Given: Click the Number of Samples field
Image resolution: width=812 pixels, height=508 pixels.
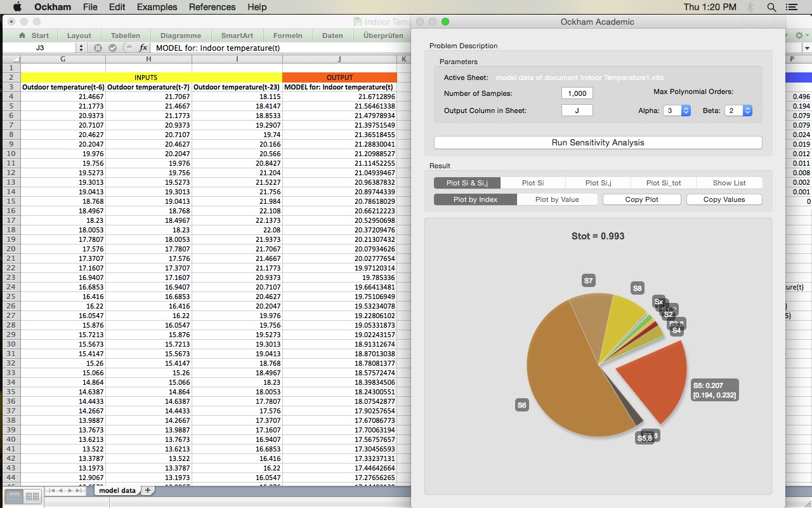Looking at the screenshot, I should (577, 93).
